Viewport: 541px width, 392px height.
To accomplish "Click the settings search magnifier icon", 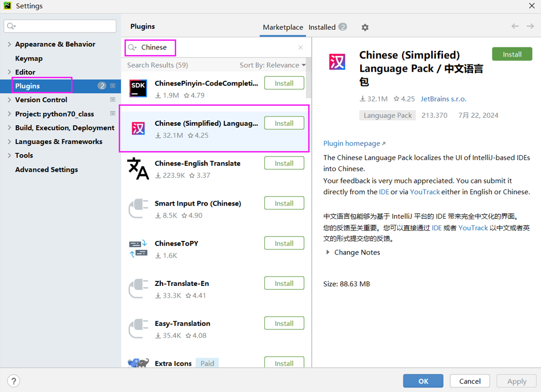I will pos(11,26).
